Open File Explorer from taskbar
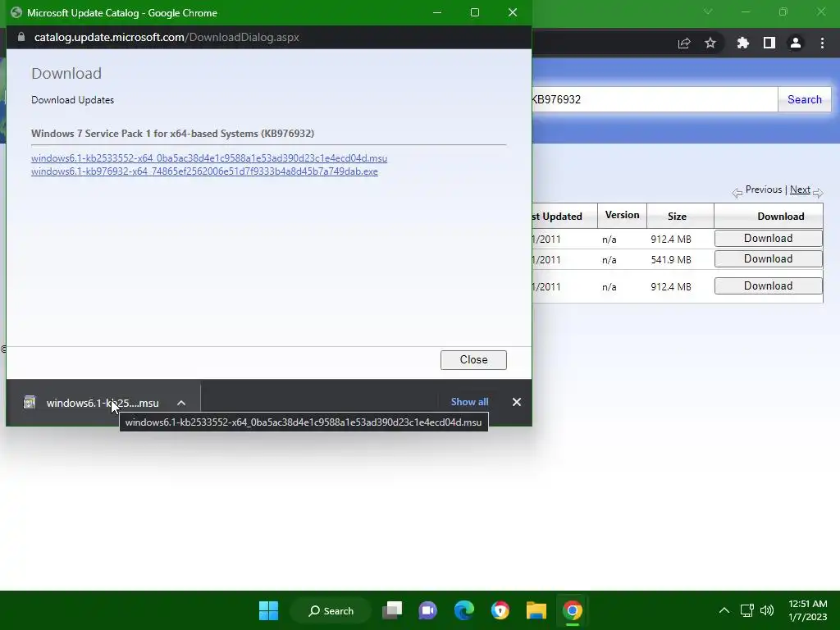Viewport: 840px width, 630px height. [x=536, y=610]
